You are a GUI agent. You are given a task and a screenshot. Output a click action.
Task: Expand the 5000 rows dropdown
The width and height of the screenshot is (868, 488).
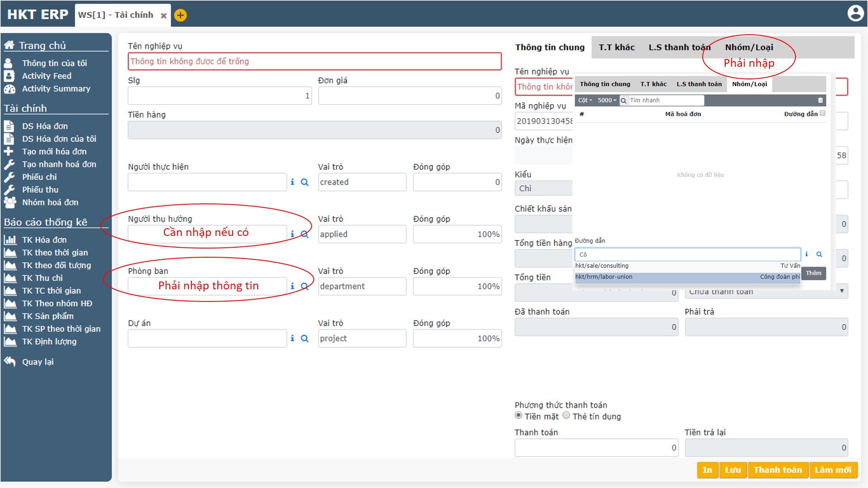coord(607,100)
